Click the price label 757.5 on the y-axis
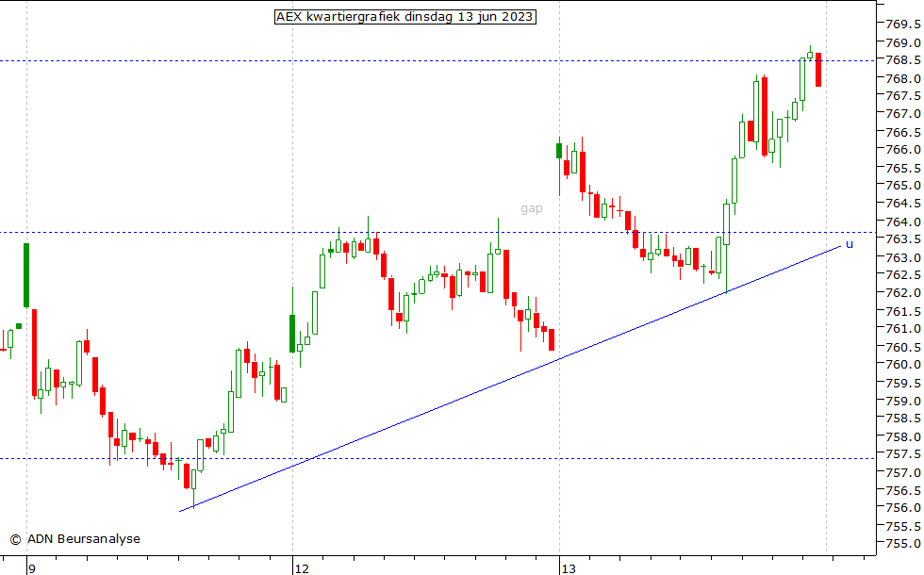The width and height of the screenshot is (924, 575). (903, 453)
